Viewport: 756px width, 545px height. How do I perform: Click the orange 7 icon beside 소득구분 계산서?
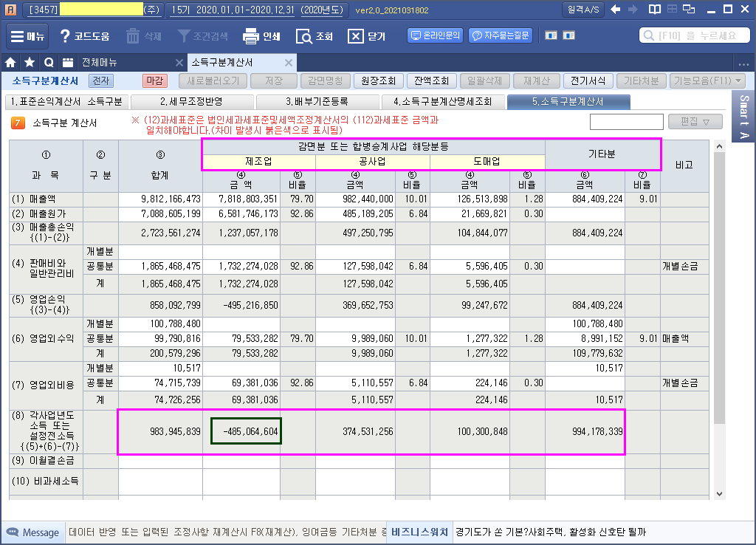18,123
